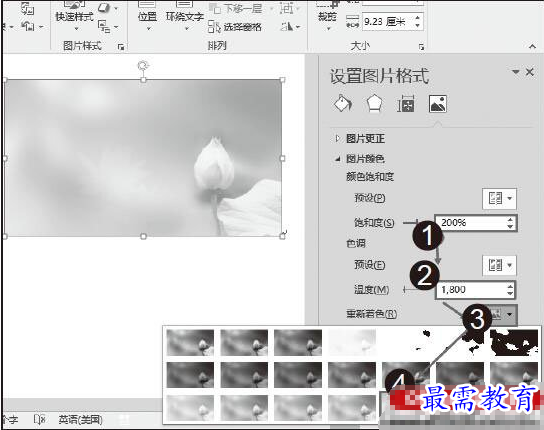Open the saturation 预设(P) preset dropdown
This screenshot has width=544, height=430.
[x=499, y=199]
